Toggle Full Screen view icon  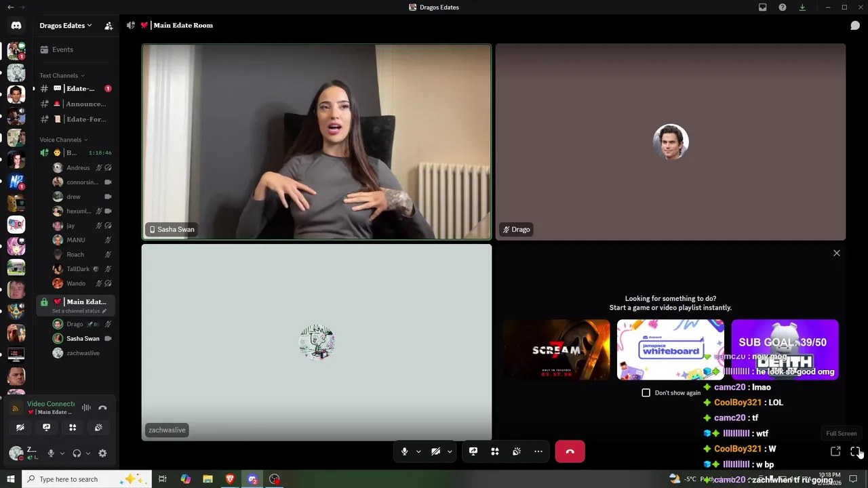click(855, 451)
